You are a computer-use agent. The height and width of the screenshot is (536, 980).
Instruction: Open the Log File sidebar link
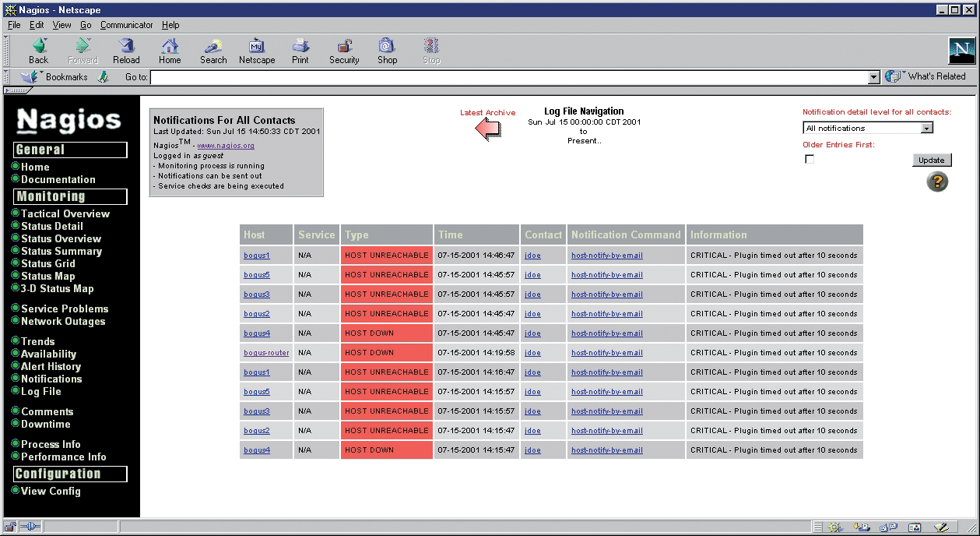tap(41, 391)
